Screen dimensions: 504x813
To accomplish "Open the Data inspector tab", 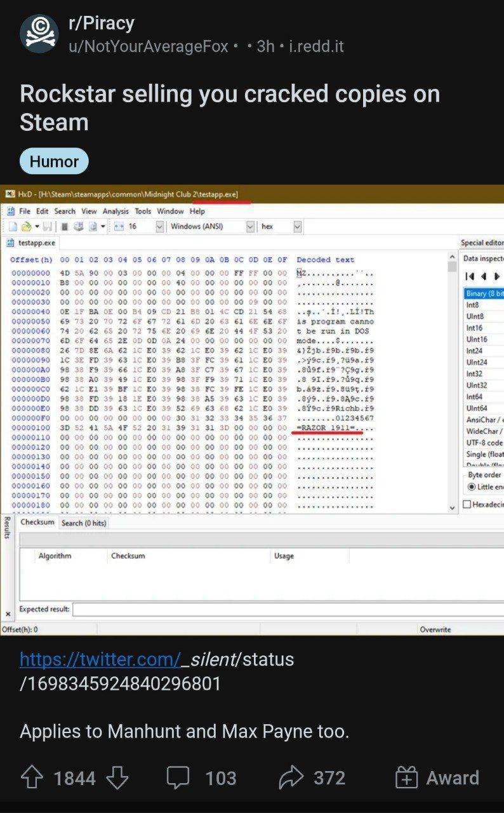I will 483,259.
